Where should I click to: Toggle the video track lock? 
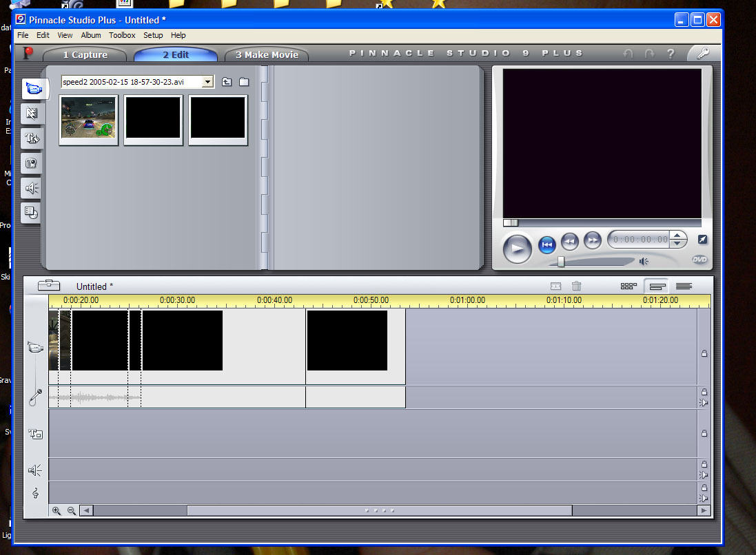[704, 353]
